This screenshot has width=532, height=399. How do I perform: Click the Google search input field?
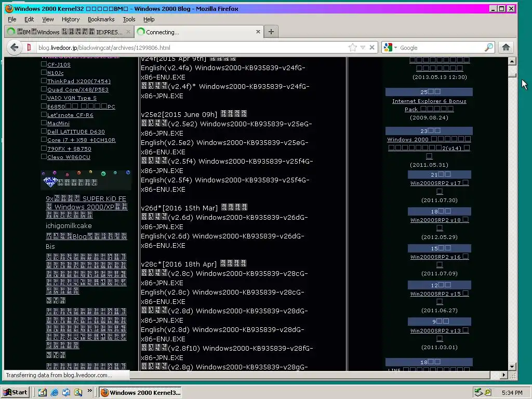441,47
